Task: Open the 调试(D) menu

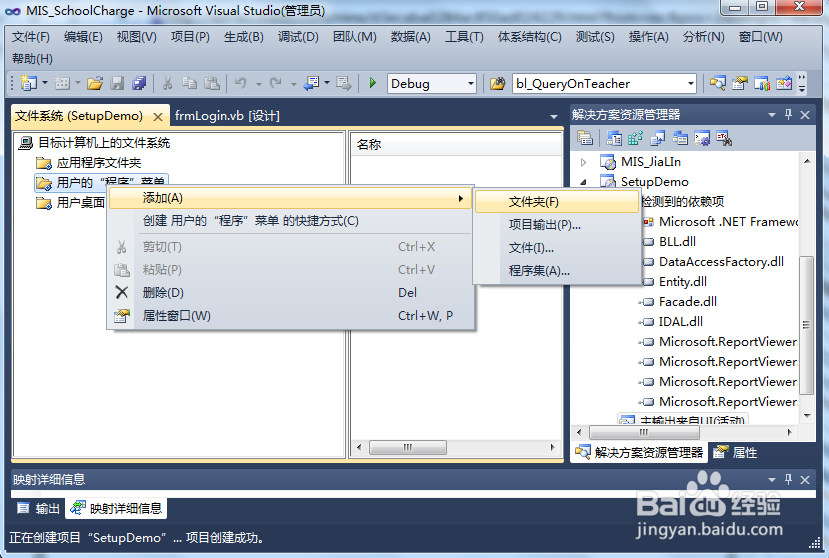Action: click(298, 36)
